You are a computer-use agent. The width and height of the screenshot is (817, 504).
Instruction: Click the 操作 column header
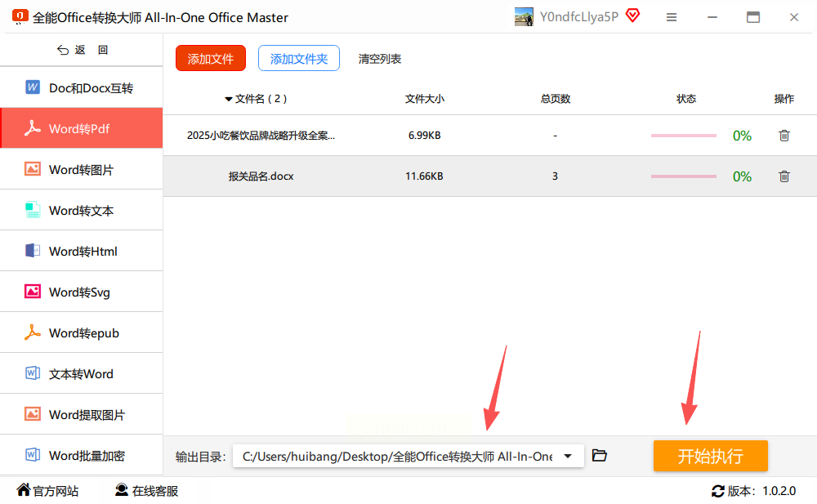click(x=784, y=99)
